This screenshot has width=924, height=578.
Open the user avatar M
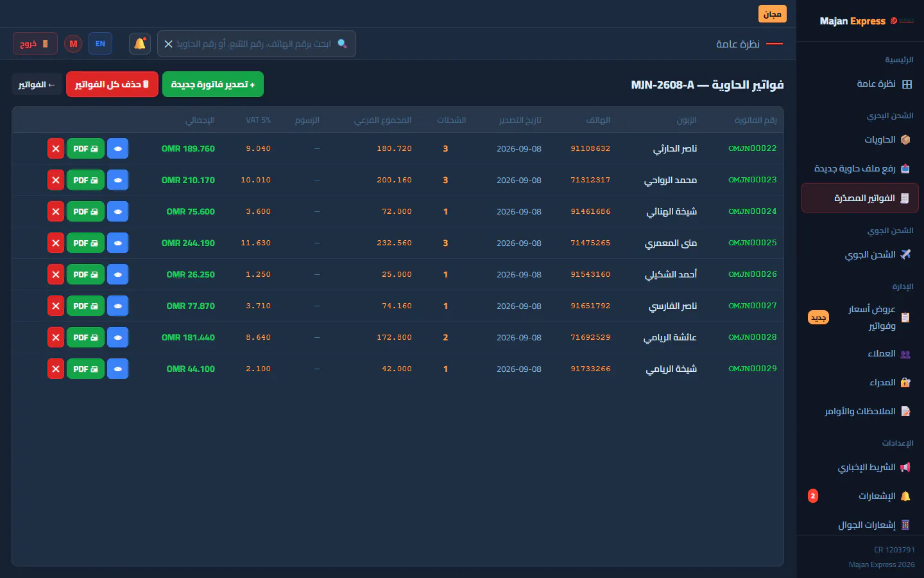[73, 44]
